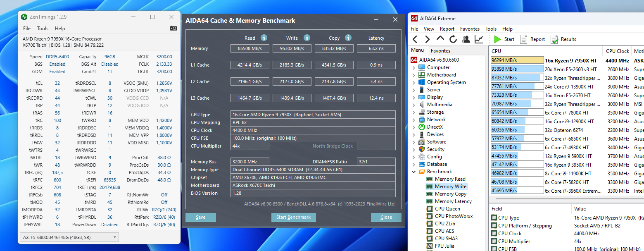The height and width of the screenshot is (251, 644).
Task: Click the Database icon in tree
Action: (x=422, y=164)
